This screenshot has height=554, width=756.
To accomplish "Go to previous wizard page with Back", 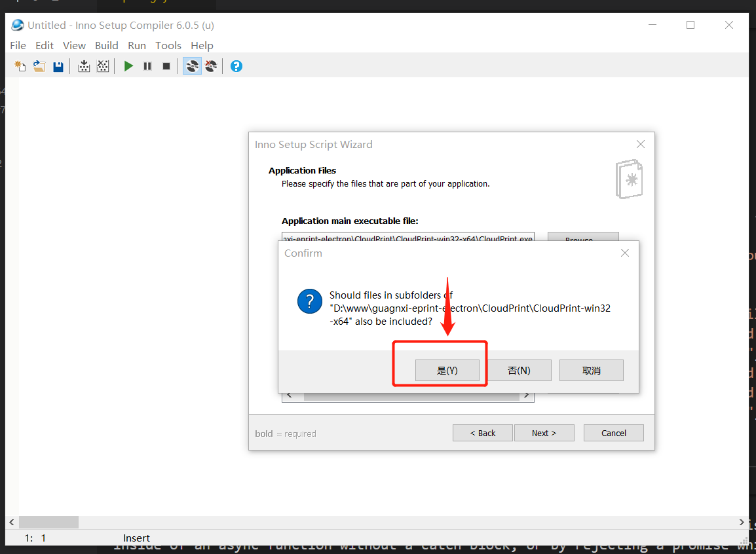I will coord(483,433).
